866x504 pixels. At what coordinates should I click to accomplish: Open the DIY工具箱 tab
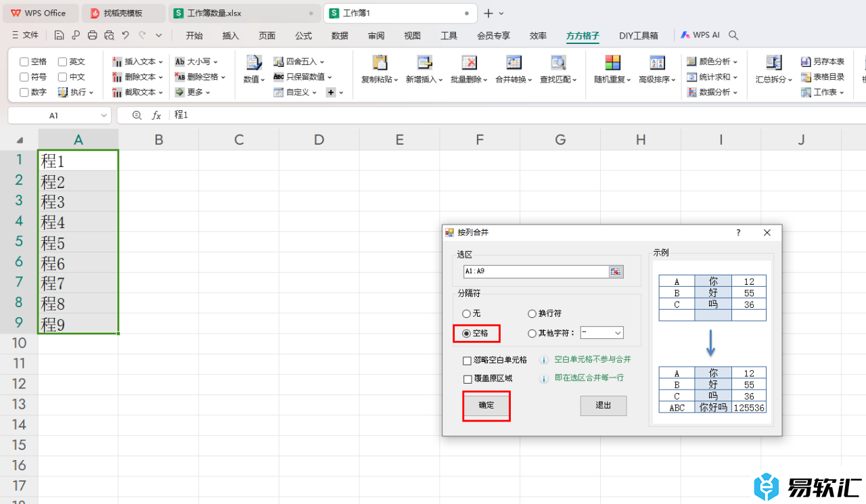click(639, 36)
